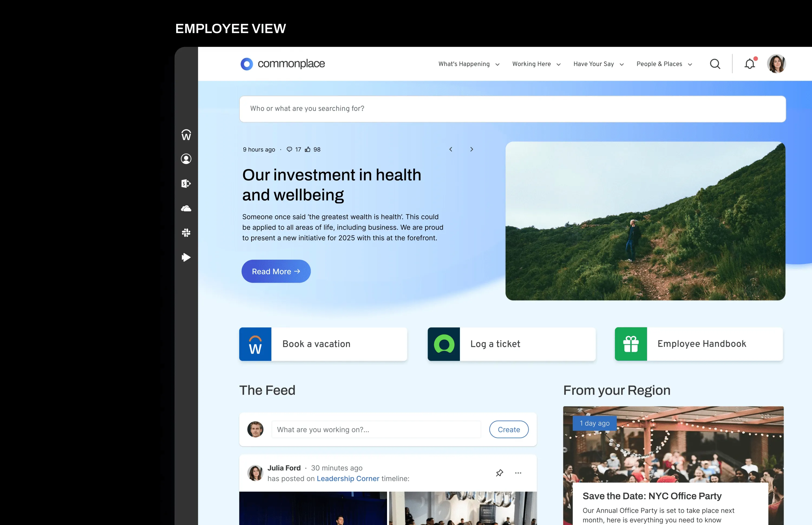
Task: Click the commonplace logo
Action: [283, 64]
